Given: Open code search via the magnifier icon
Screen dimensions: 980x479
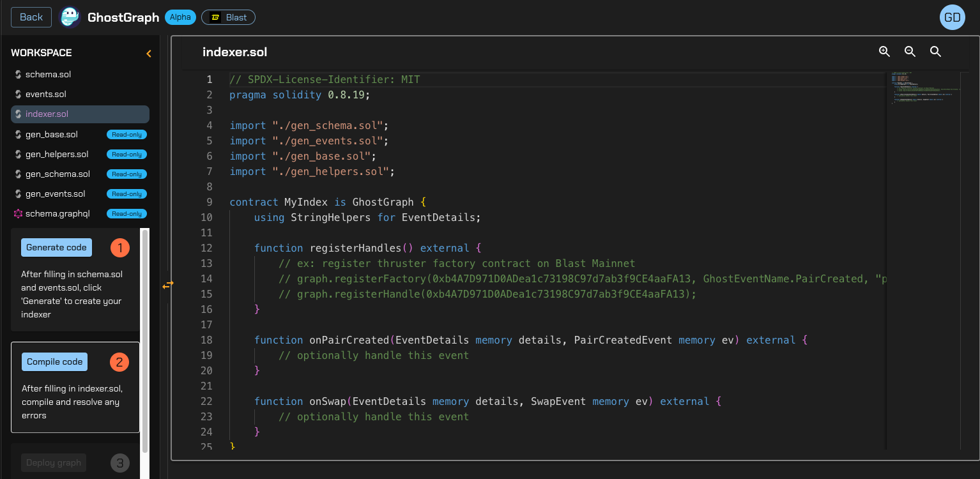Looking at the screenshot, I should [935, 51].
